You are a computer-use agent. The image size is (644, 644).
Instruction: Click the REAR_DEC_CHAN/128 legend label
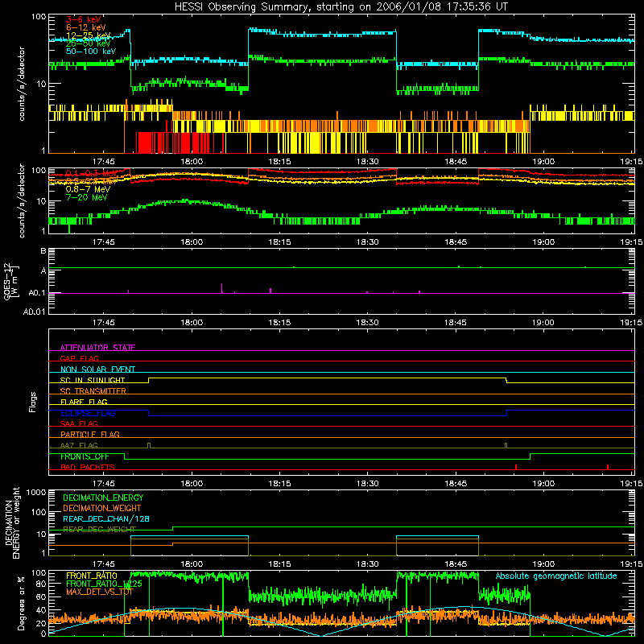106,518
